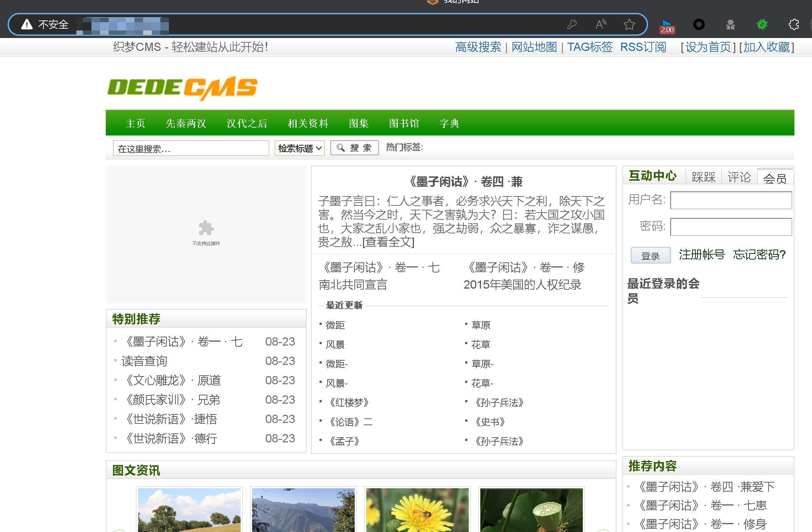Image resolution: width=812 pixels, height=532 pixels.
Task: Click the insecure site warning icon
Action: pyautogui.click(x=27, y=24)
